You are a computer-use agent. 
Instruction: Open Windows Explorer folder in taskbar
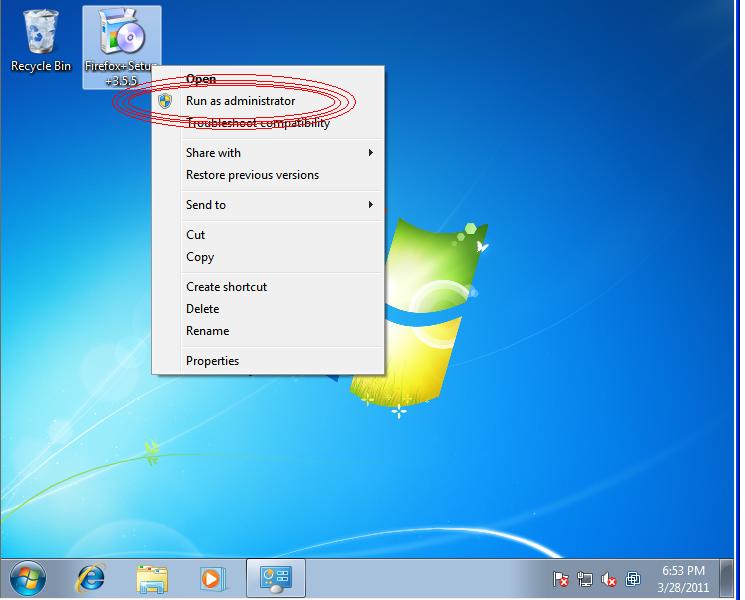click(152, 579)
